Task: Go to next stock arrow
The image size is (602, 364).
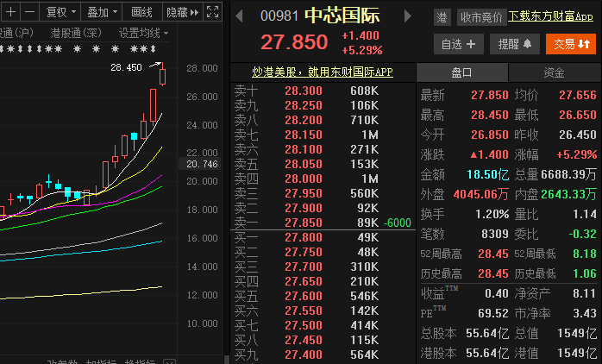Action: point(408,16)
